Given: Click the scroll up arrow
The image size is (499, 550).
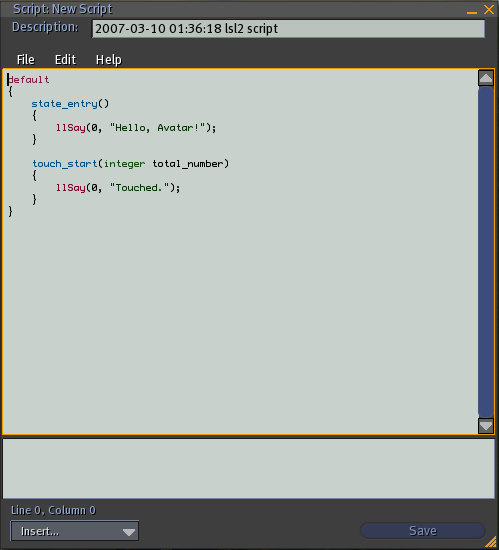Looking at the screenshot, I should [486, 78].
